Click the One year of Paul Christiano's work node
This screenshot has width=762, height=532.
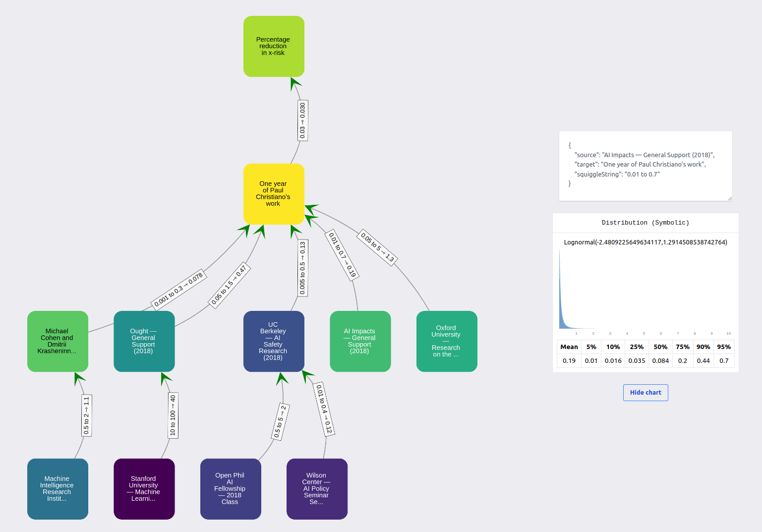coord(274,194)
